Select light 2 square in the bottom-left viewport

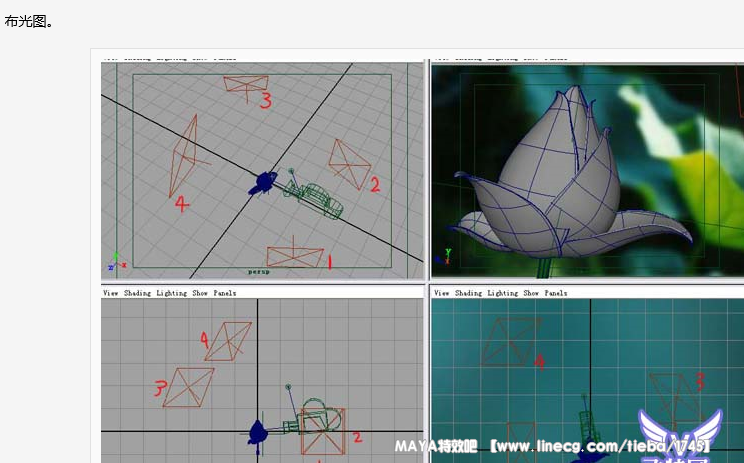tap(321, 431)
